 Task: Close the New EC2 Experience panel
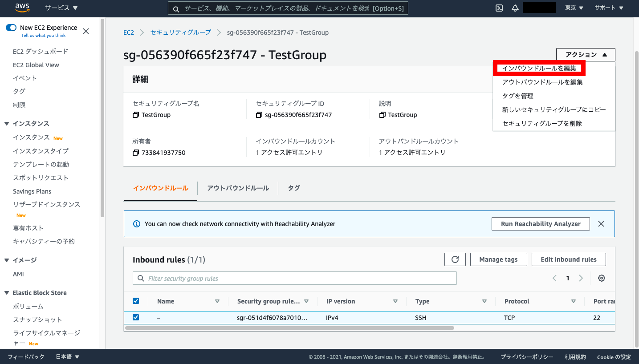coord(86,31)
